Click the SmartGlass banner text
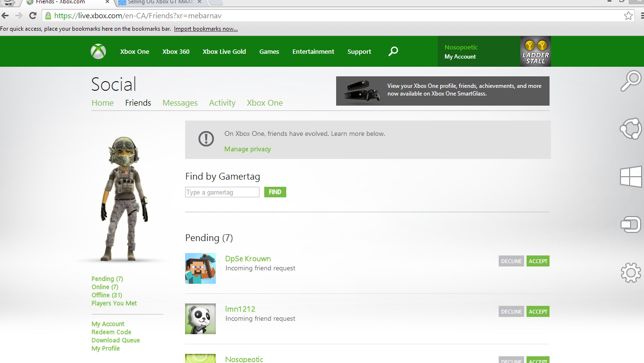644x363 pixels. click(464, 90)
